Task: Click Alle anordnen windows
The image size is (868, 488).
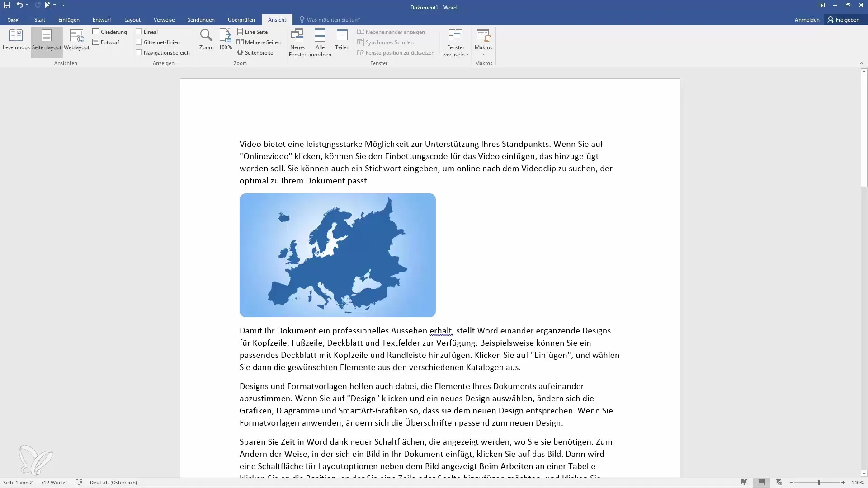Action: pos(320,43)
